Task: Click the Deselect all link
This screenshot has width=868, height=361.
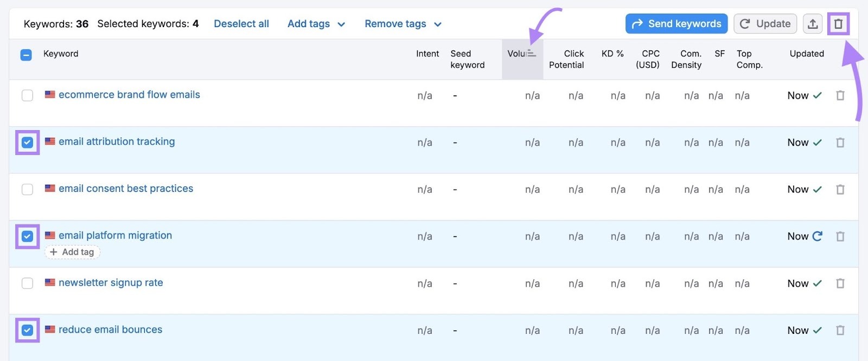Action: (241, 24)
